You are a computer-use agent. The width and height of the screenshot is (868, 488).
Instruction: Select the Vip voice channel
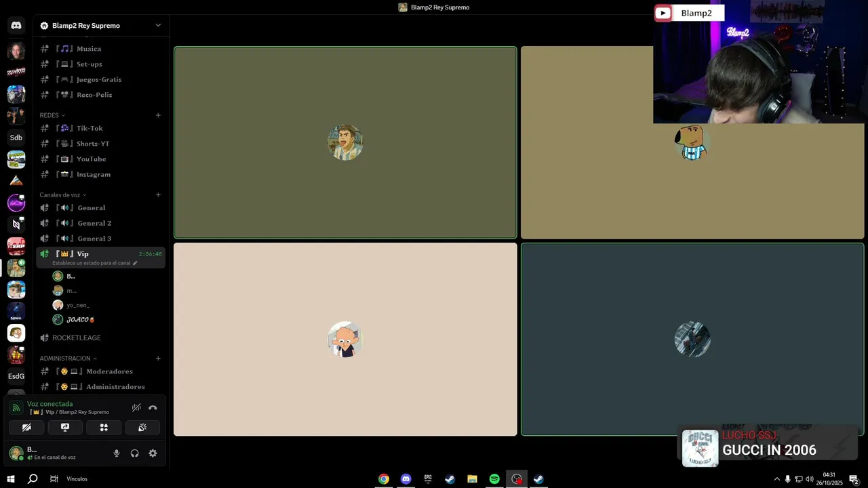101,258
